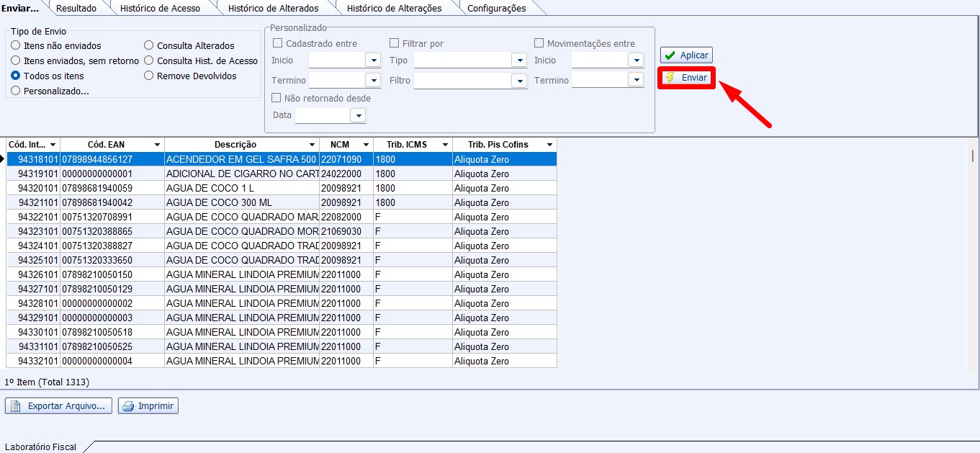Screen dimensions: 980x453
Task: Click the lightning bolt Enviar icon
Action: tap(670, 78)
